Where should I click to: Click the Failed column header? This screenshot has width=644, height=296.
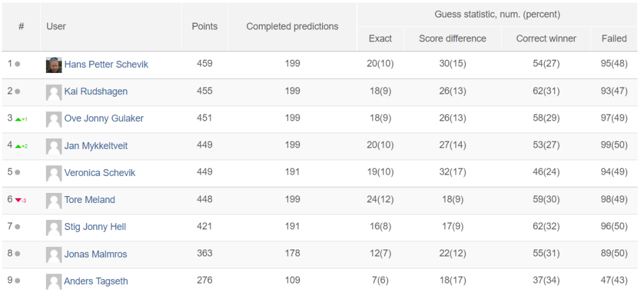[x=614, y=38]
